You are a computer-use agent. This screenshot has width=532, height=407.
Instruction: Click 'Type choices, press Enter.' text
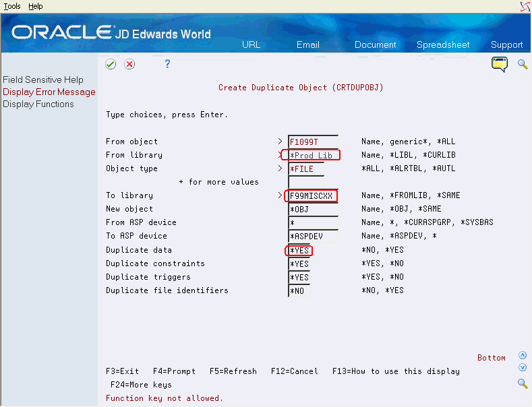click(x=167, y=115)
